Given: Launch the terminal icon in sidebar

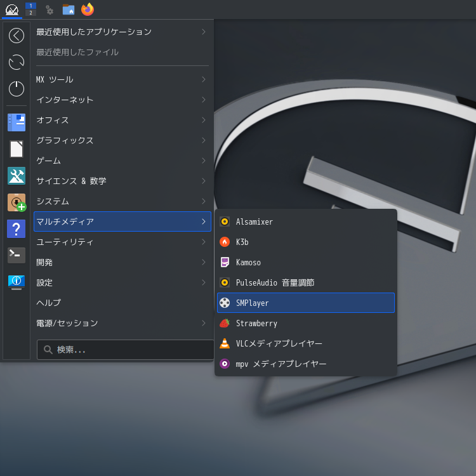Looking at the screenshot, I should point(17,255).
